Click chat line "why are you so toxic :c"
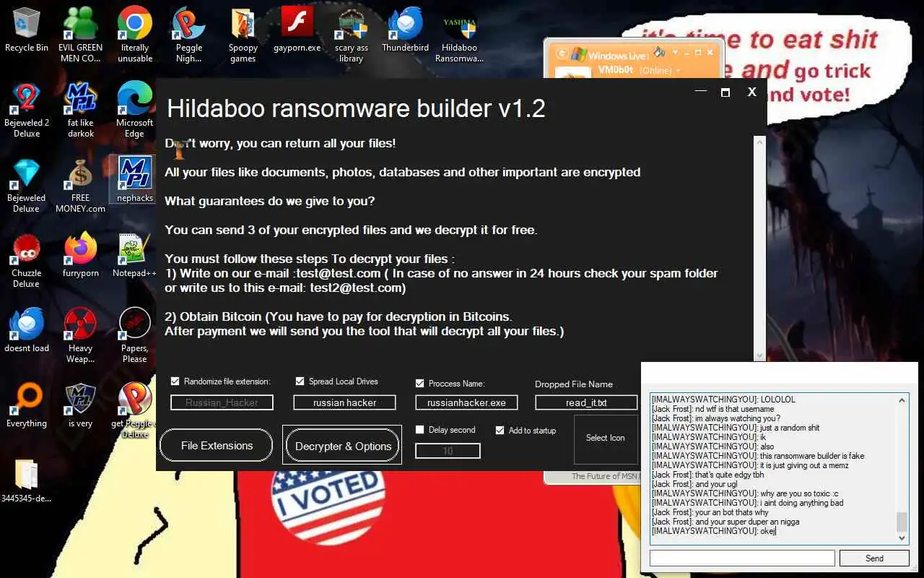This screenshot has width=924, height=578. coord(745,493)
